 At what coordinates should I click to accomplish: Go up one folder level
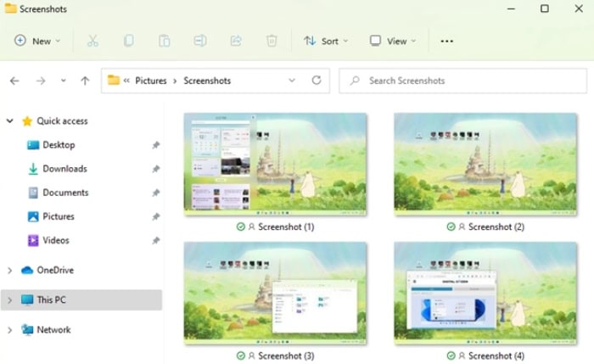(85, 81)
